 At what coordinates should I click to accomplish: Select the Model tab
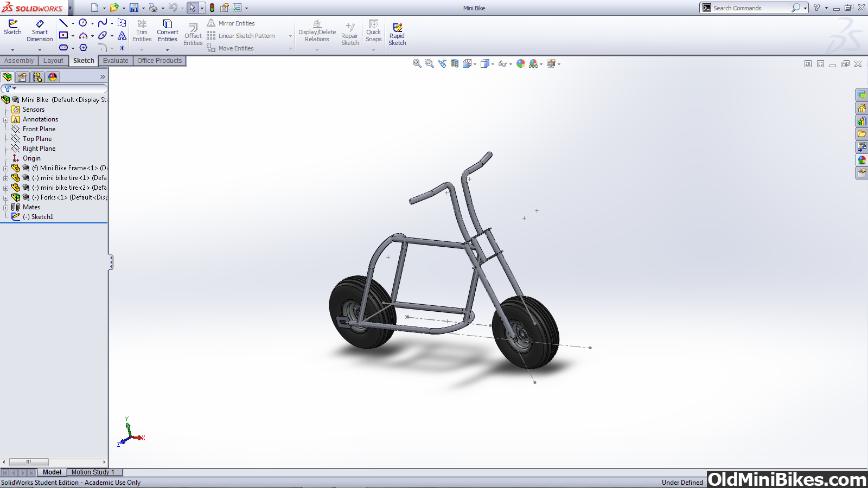[x=52, y=472]
